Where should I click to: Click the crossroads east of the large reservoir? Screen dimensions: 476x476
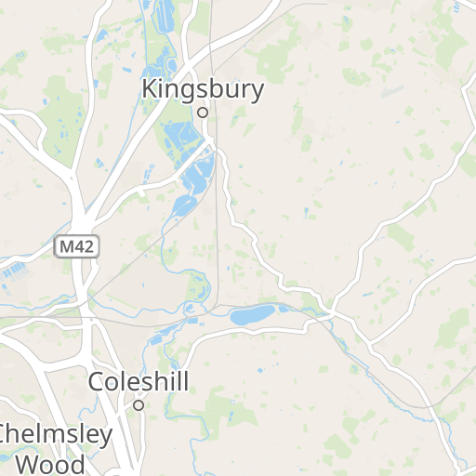(x=331, y=312)
